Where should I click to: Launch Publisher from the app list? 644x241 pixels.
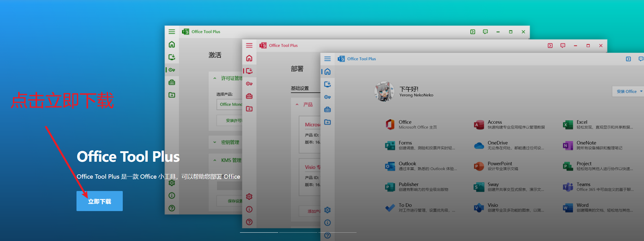coord(417,186)
